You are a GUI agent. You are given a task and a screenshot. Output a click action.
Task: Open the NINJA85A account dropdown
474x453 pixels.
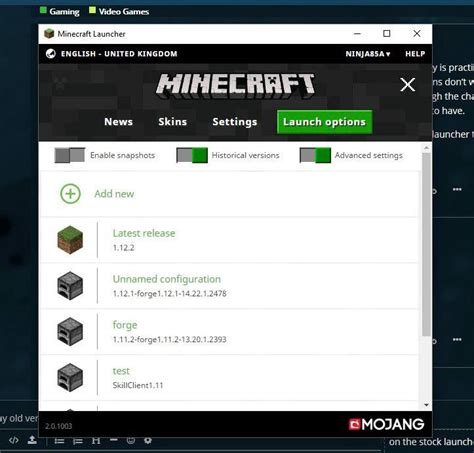tap(368, 54)
